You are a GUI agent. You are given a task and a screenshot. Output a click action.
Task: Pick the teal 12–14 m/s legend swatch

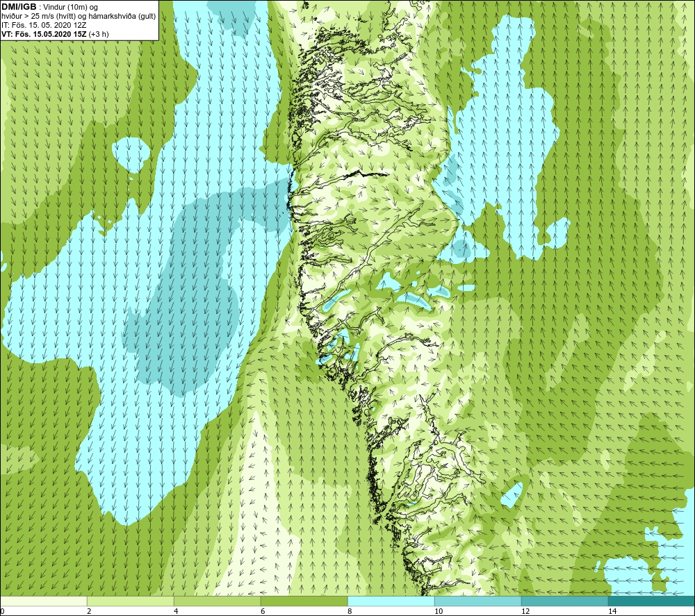tap(564, 601)
